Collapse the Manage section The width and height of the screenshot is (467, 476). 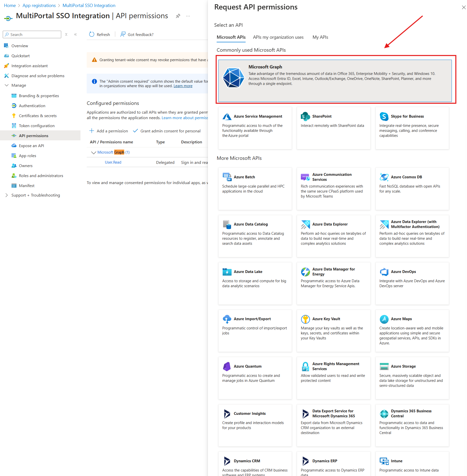pyautogui.click(x=6, y=85)
